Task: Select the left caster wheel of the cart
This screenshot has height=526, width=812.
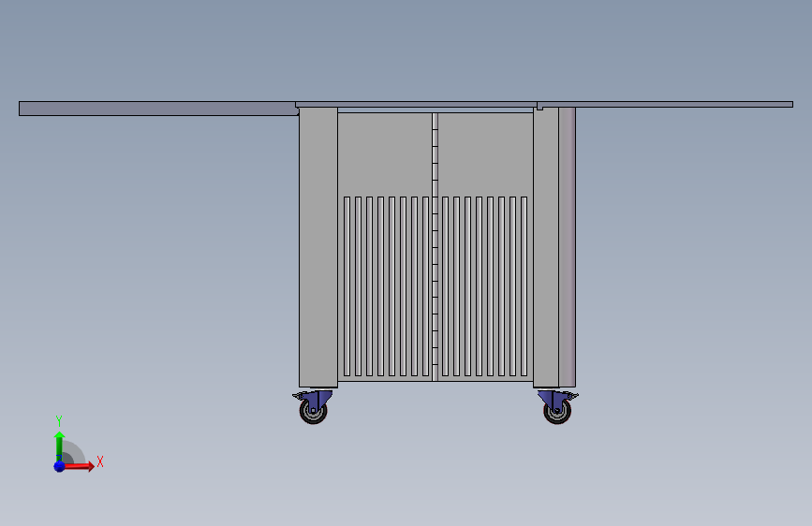Action: click(x=314, y=411)
